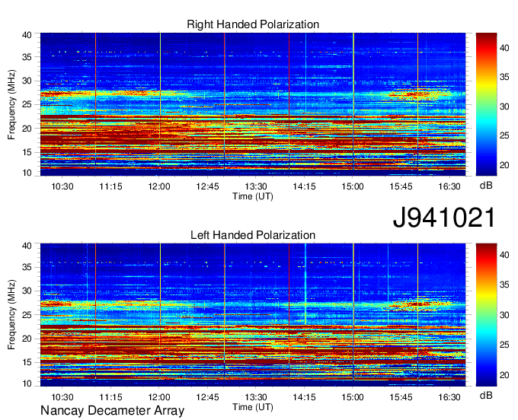
Task: Click the 25 MHz frequency tick of the Left Handed plot
Action: [27, 315]
